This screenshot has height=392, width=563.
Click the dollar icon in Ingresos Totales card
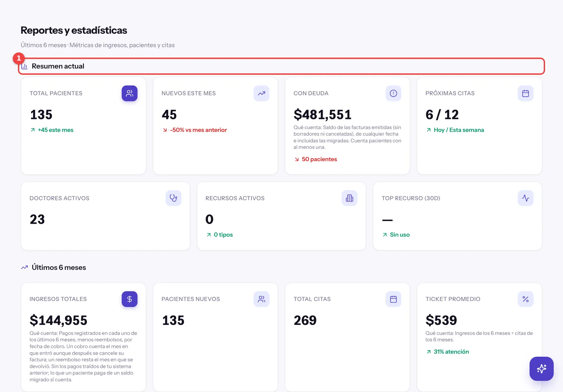coord(129,299)
